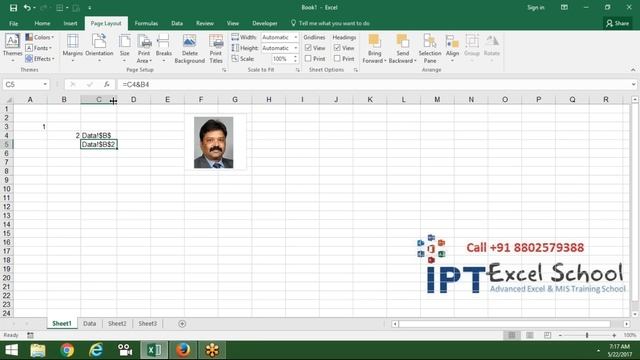Open the Themes gallery button
The height and width of the screenshot is (360, 640).
12,48
